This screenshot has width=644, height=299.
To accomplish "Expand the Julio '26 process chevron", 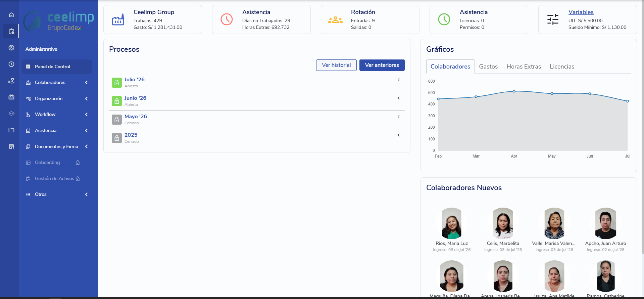I will point(399,80).
